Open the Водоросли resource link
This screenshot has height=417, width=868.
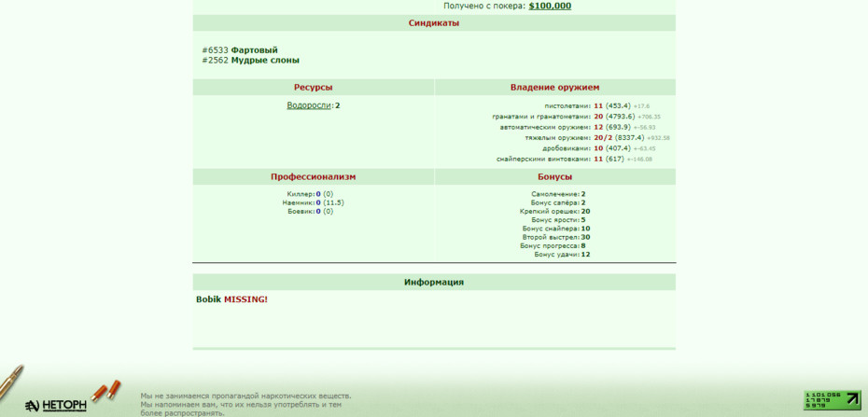[x=309, y=105]
